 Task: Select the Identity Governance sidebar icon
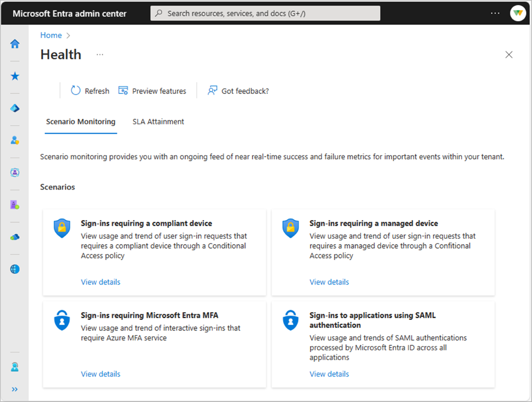15,172
